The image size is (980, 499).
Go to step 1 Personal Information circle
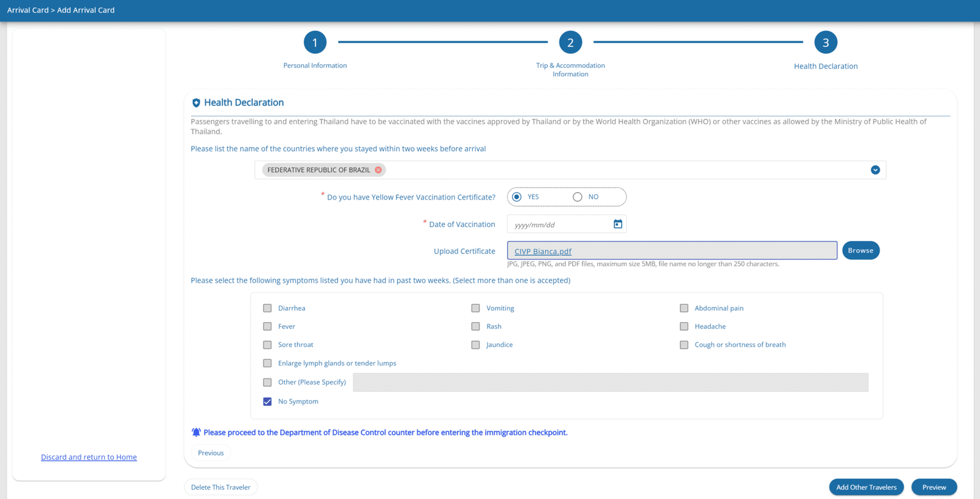315,42
